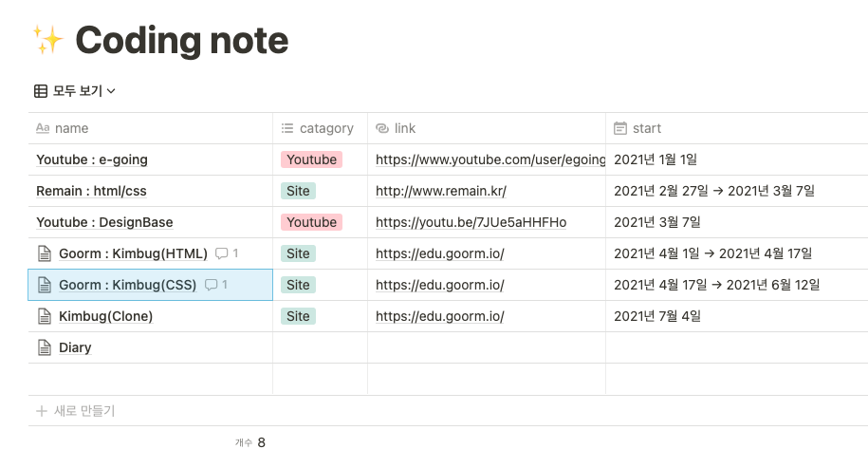This screenshot has width=868, height=468.
Task: Click green Site tag in Remain row
Action: (298, 191)
